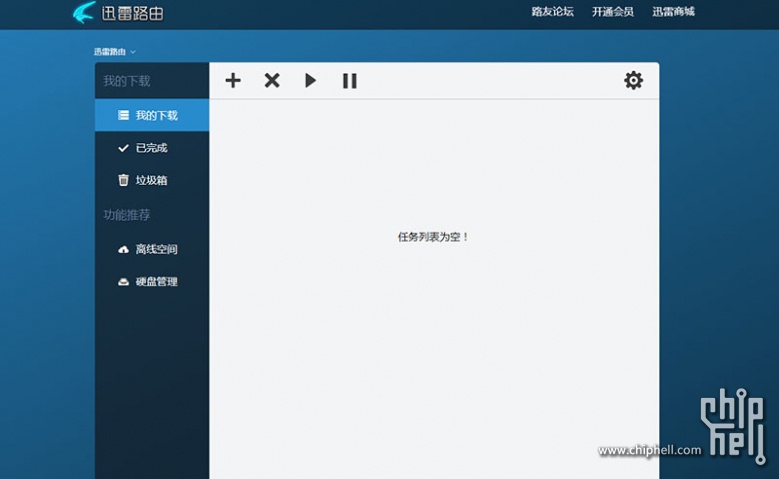Screen dimensions: 779x479
Task: Click the plus icon to add download task
Action: 233,80
